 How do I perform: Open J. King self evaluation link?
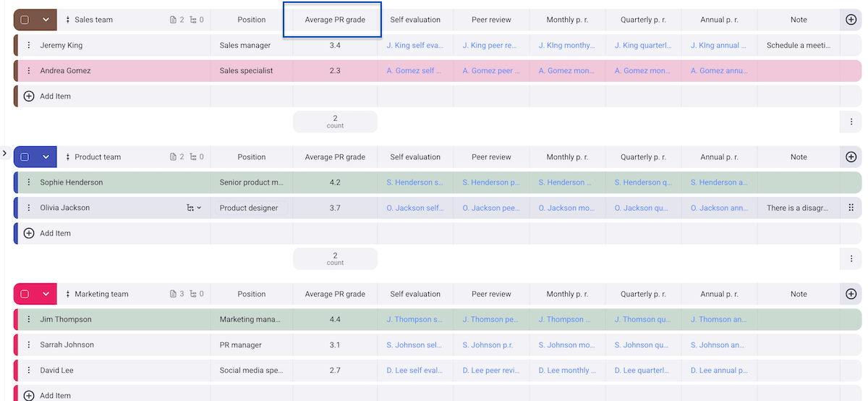pos(414,46)
